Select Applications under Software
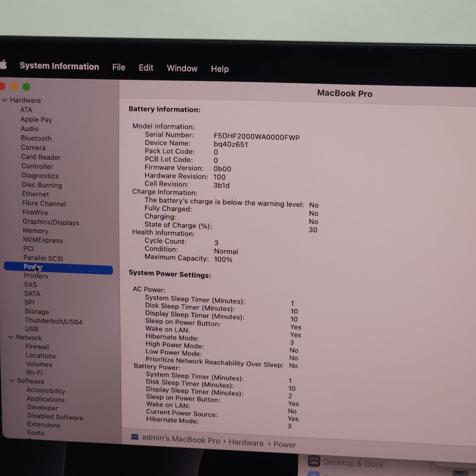The height and width of the screenshot is (476, 476). 45,399
